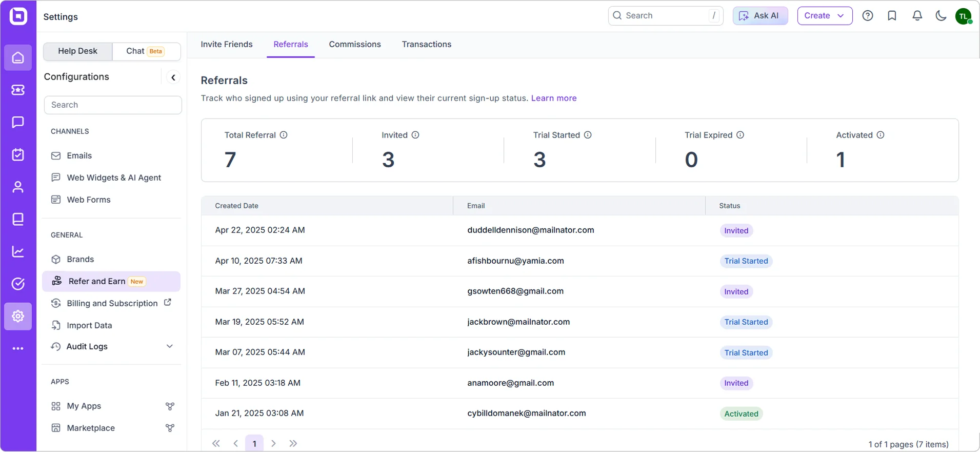Screen dimensions: 980x452
Task: Open the chat bubble icon in sidebar
Action: 18,122
